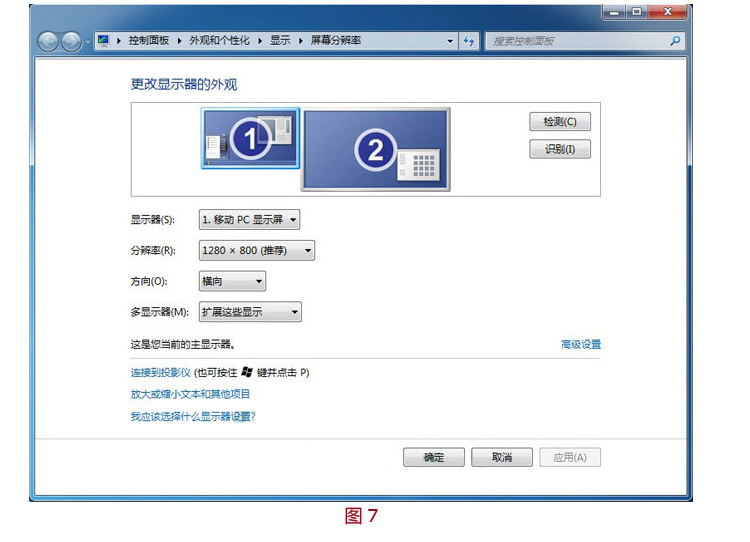Click the 这是您当前的主显示器 text
Image resolution: width=750 pixels, height=542 pixels.
(x=183, y=344)
